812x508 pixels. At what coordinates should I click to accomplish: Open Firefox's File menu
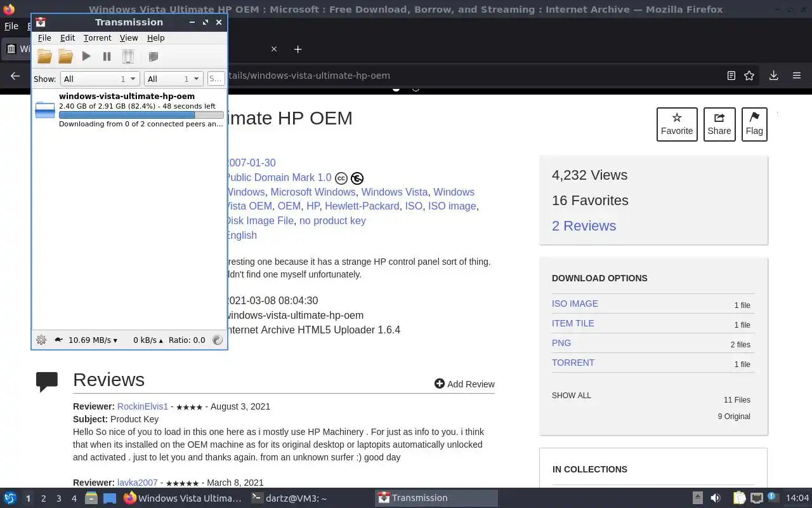tap(11, 26)
